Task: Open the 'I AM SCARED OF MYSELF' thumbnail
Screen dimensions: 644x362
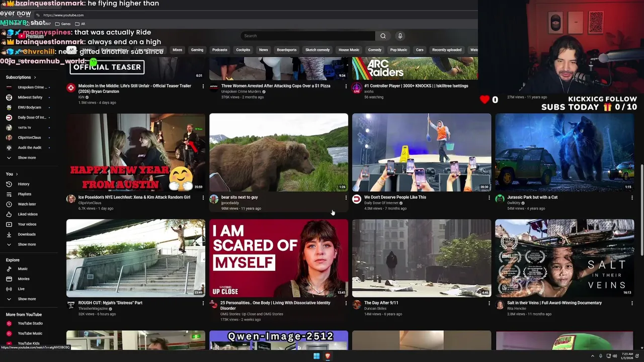Action: 279,258
